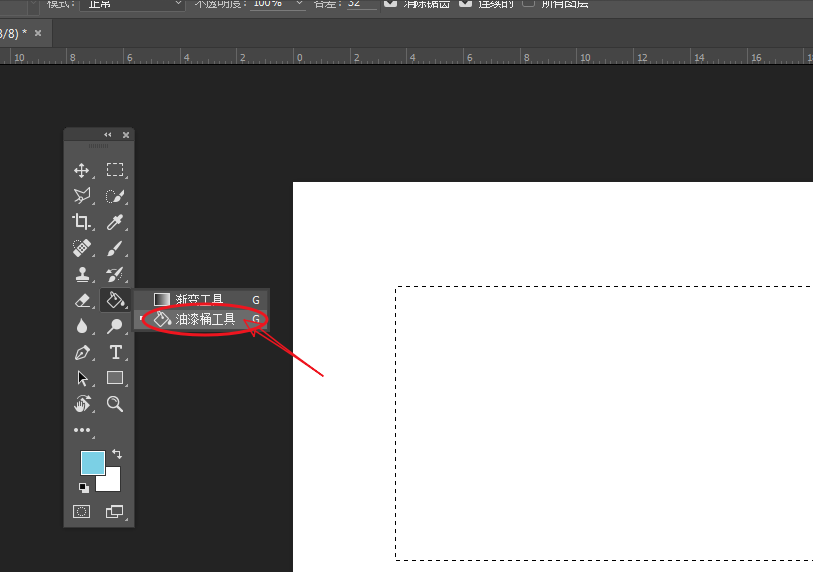Select the Horizontal Type tool
The width and height of the screenshot is (813, 572).
pos(115,352)
